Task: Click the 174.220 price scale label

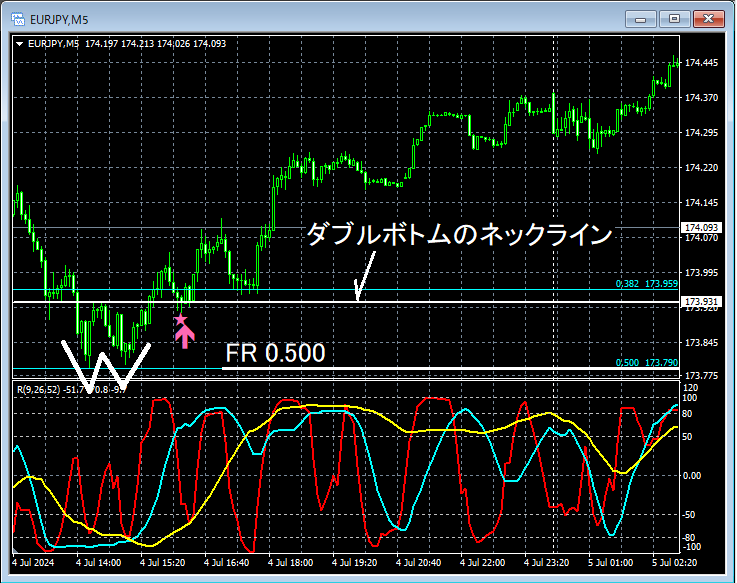Action: (x=701, y=168)
